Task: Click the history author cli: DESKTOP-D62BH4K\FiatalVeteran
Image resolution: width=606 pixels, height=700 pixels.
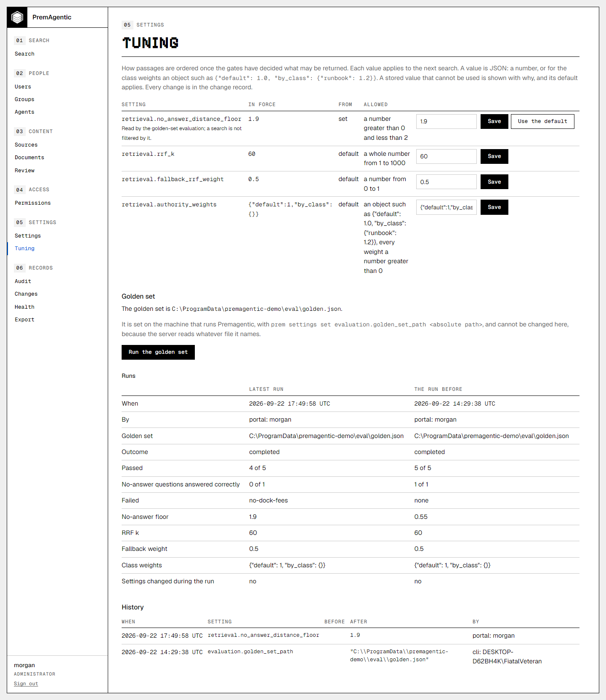Action: pos(507,657)
